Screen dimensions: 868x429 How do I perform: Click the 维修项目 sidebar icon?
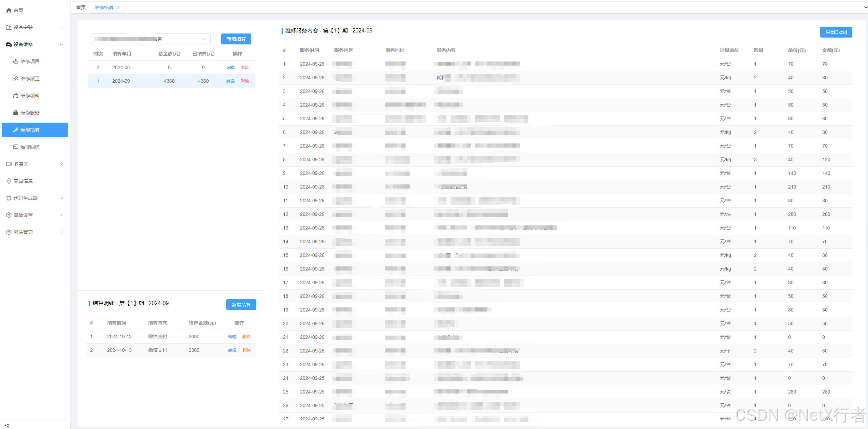click(x=16, y=61)
